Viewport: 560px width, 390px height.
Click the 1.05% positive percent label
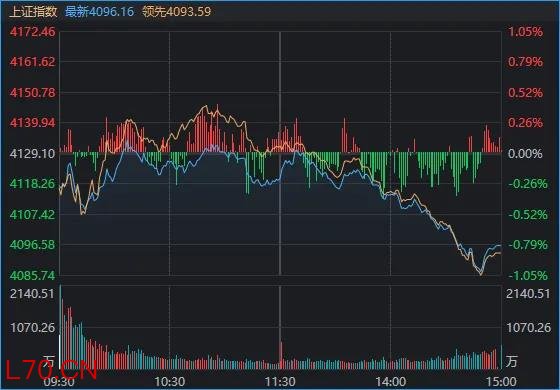click(x=525, y=32)
